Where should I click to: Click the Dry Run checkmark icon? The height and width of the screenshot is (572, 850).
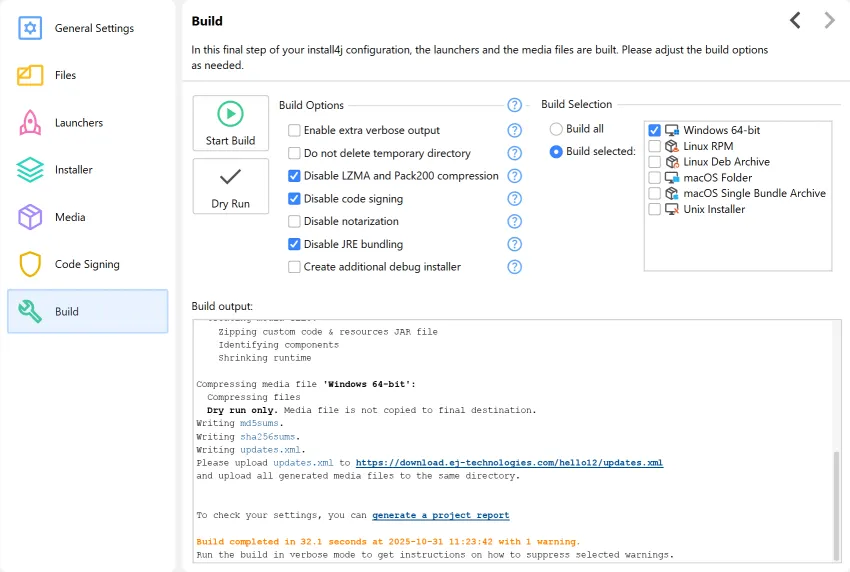pyautogui.click(x=230, y=177)
